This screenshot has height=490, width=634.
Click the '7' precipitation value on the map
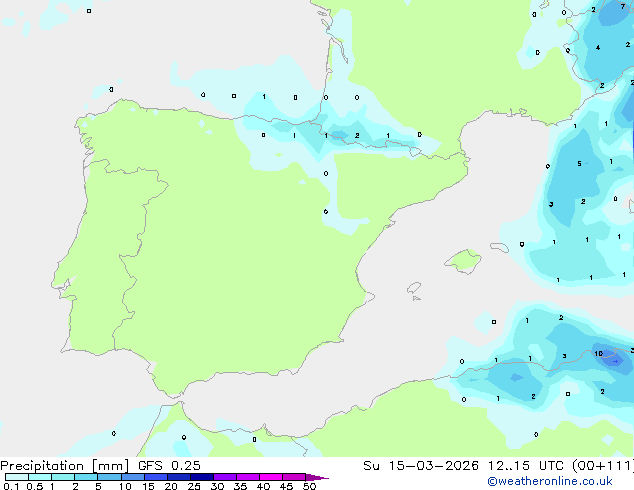tap(623, 6)
